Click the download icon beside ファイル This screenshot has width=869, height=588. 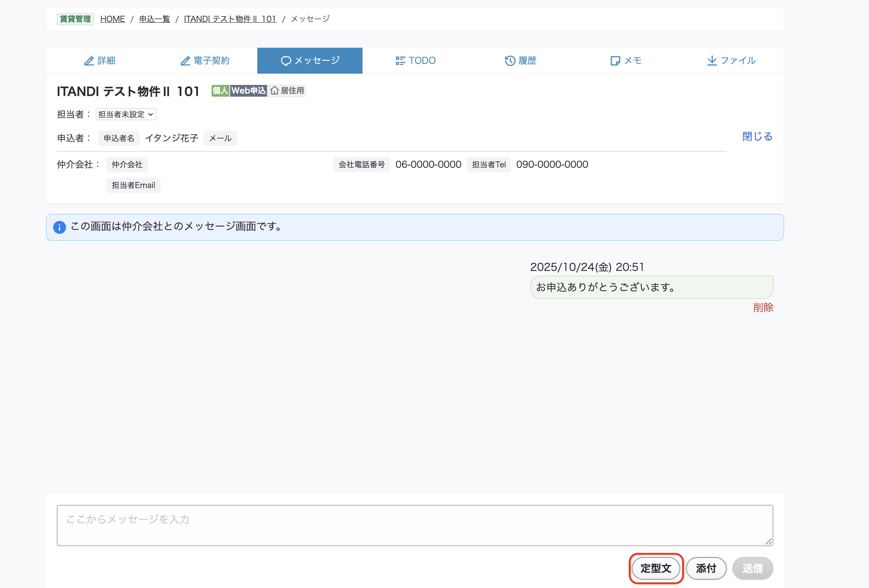[712, 61]
